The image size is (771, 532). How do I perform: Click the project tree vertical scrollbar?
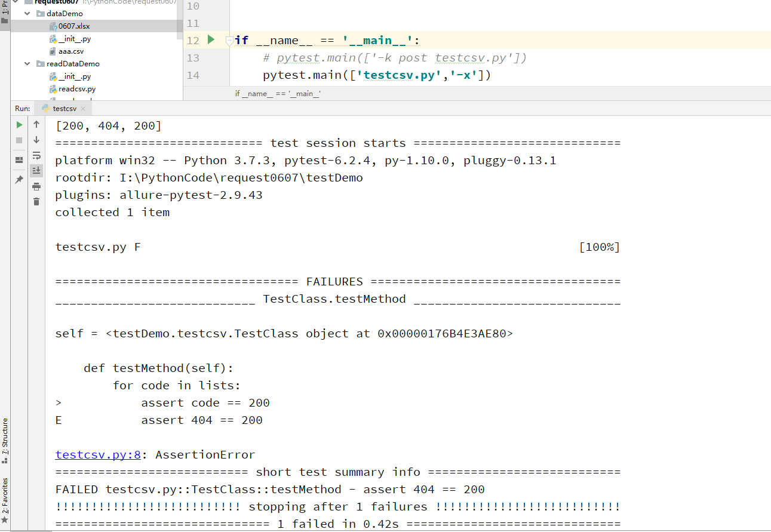pyautogui.click(x=180, y=19)
